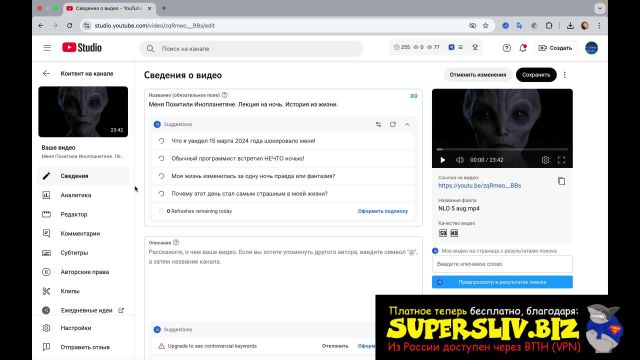The height and width of the screenshot is (360, 640).
Task: Open the Chrome tab list dropdown arrow
Action: [600, 8]
